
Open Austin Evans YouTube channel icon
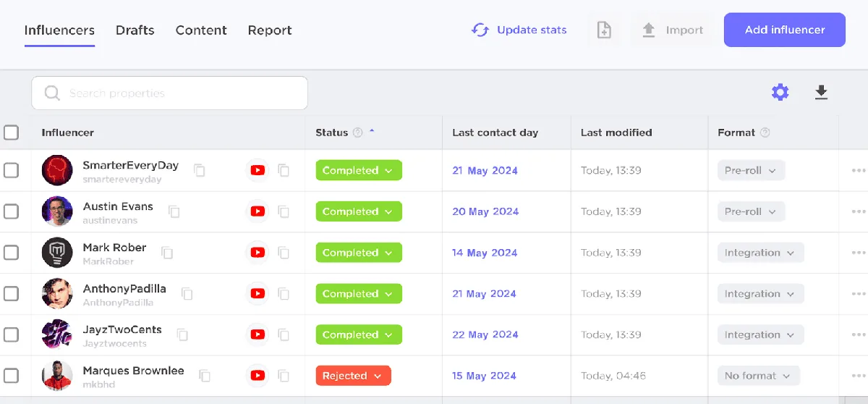click(x=258, y=211)
